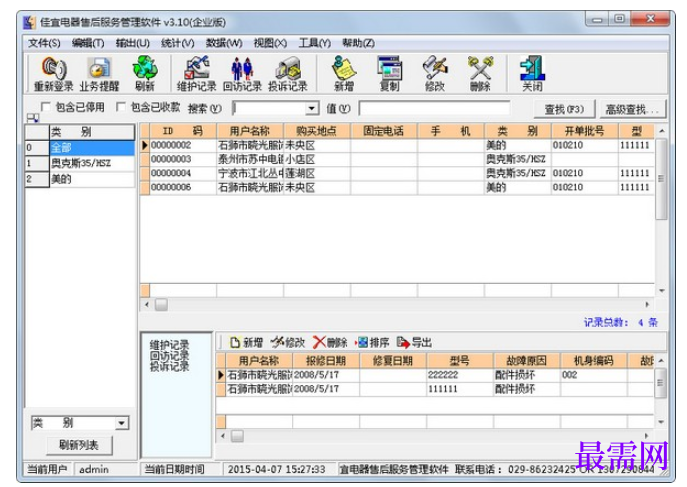687x487 pixels.
Task: Click main table horizontal scrollbar thumb
Action: [161, 304]
